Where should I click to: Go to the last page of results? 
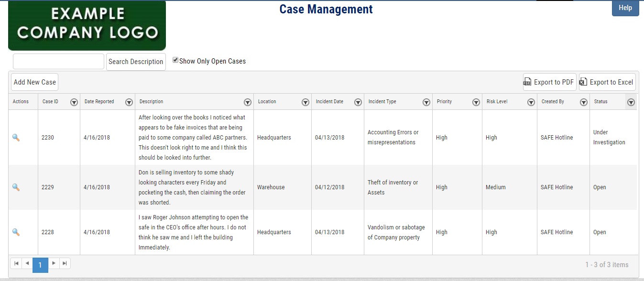coord(65,263)
